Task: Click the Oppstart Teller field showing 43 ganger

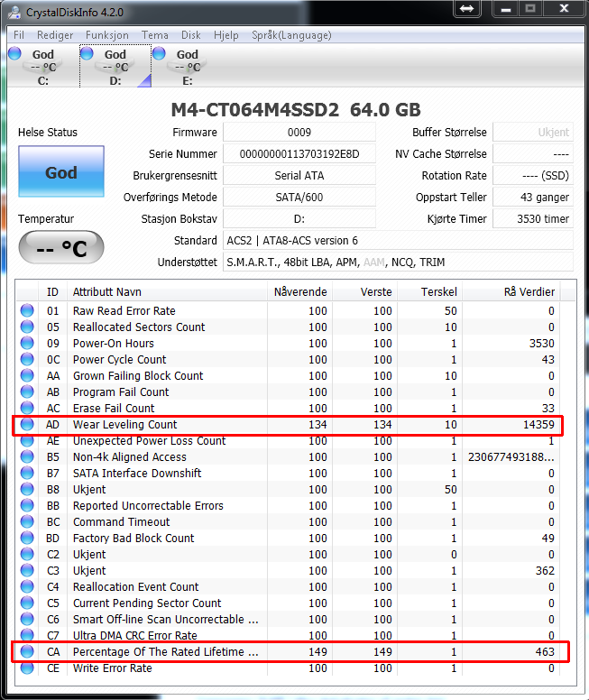Action: [x=533, y=198]
